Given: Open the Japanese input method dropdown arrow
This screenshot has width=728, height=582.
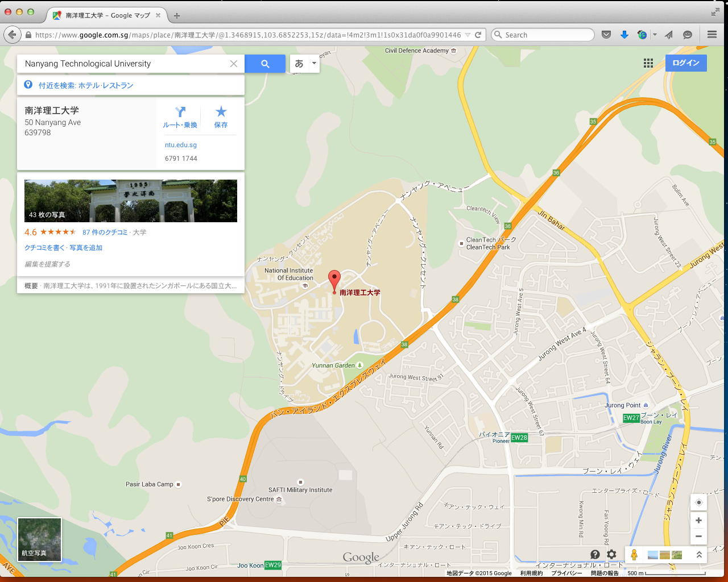Looking at the screenshot, I should coord(314,64).
